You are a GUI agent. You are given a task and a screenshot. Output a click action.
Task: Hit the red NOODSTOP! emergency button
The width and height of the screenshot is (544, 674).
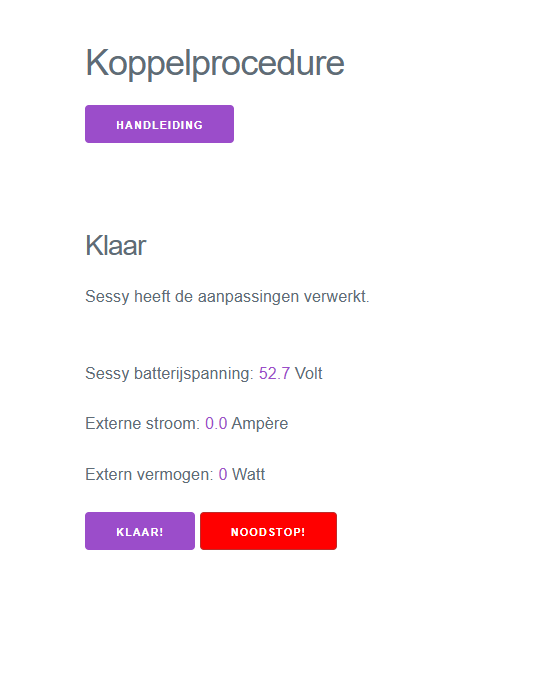(x=268, y=531)
